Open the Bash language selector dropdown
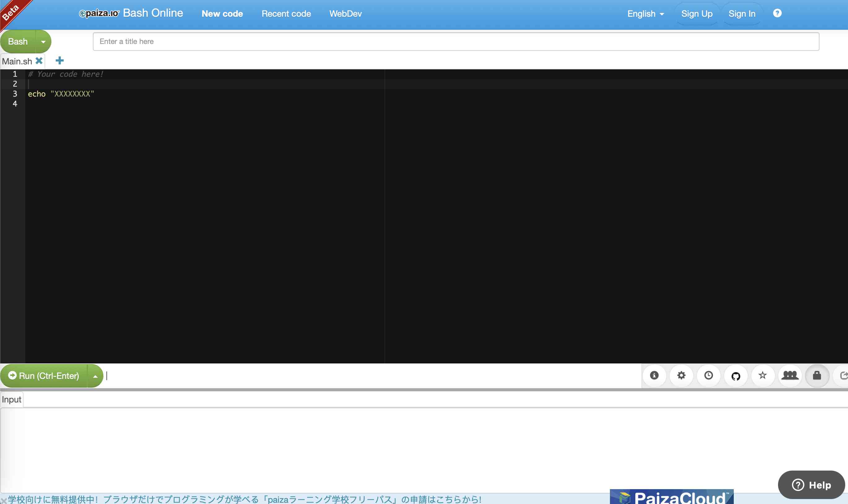 point(43,41)
